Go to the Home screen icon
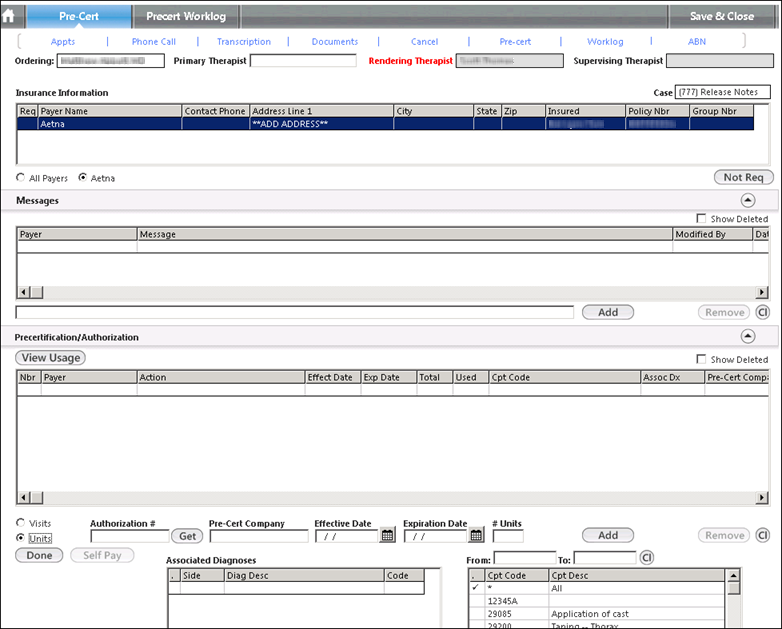This screenshot has height=629, width=782. point(8,16)
